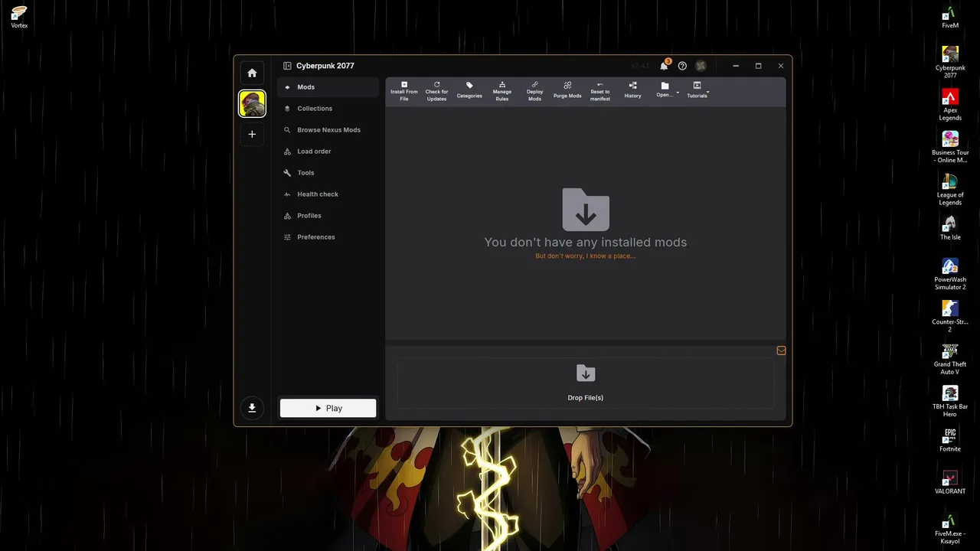The height and width of the screenshot is (551, 980).
Task: Open Manage Rules in the toolbar
Action: (x=502, y=91)
